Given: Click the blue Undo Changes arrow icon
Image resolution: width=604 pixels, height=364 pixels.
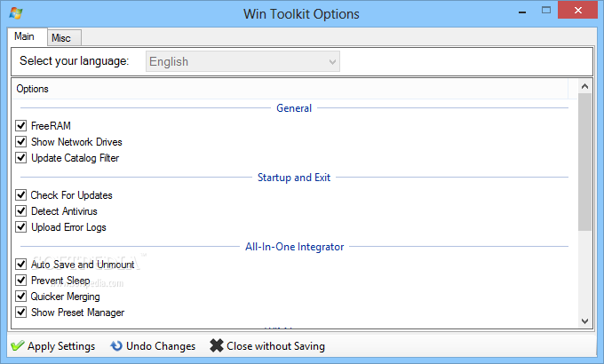Looking at the screenshot, I should click(x=116, y=346).
